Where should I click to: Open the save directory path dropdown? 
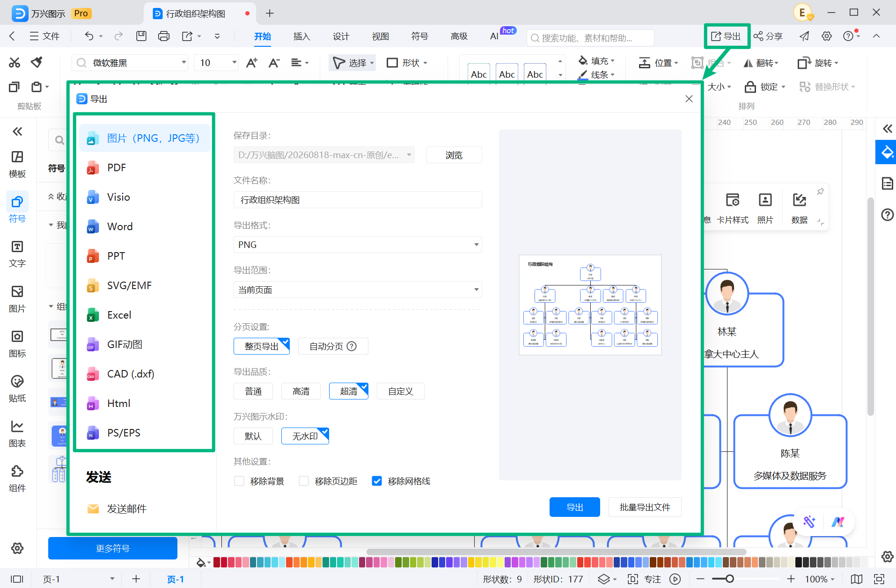point(324,155)
